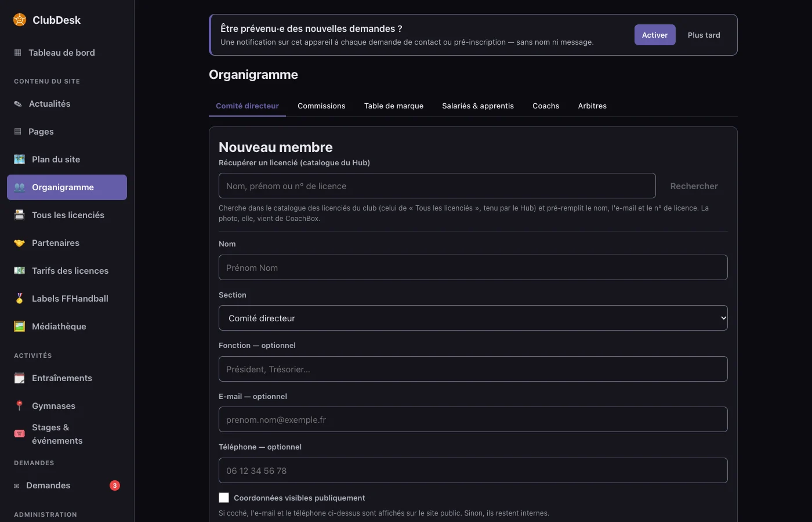
Task: Click the Entraînements calendar icon
Action: point(19,378)
